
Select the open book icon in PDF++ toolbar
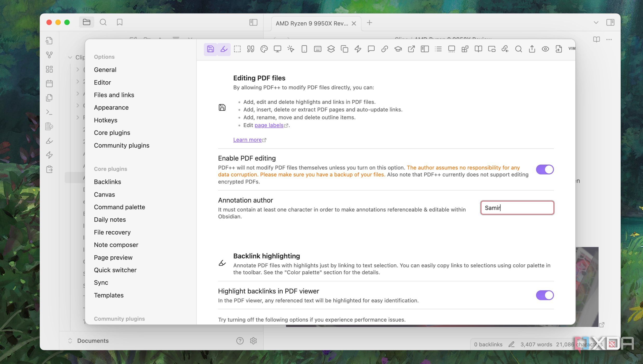click(x=478, y=49)
